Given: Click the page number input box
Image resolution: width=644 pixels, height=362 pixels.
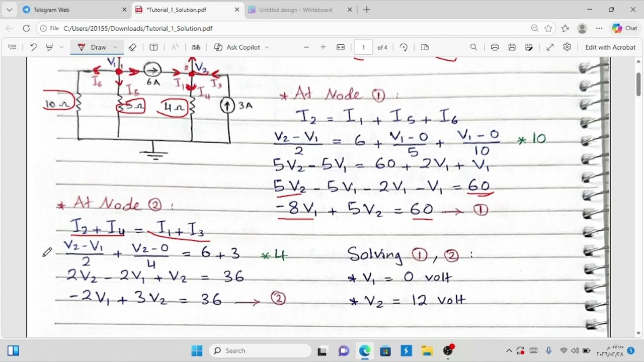Looking at the screenshot, I should (363, 47).
